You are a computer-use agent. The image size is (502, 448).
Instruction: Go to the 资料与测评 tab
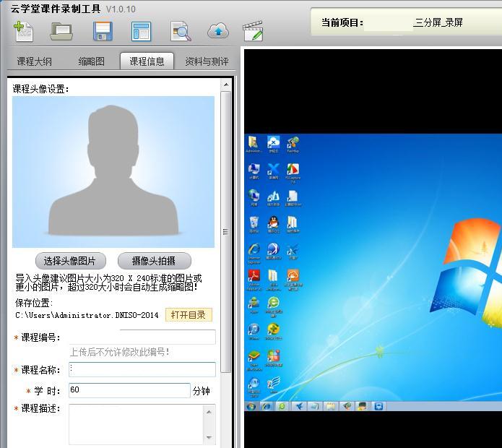(207, 61)
